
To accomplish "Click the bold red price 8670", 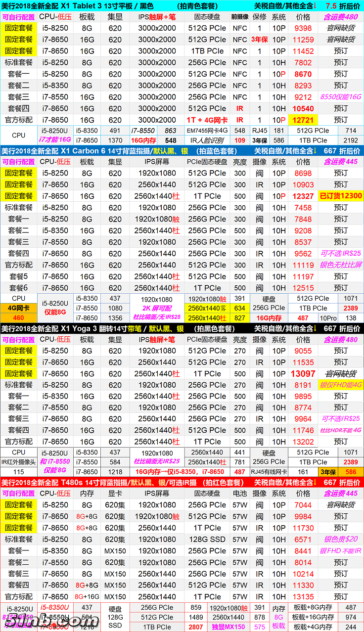I will click(303, 74).
